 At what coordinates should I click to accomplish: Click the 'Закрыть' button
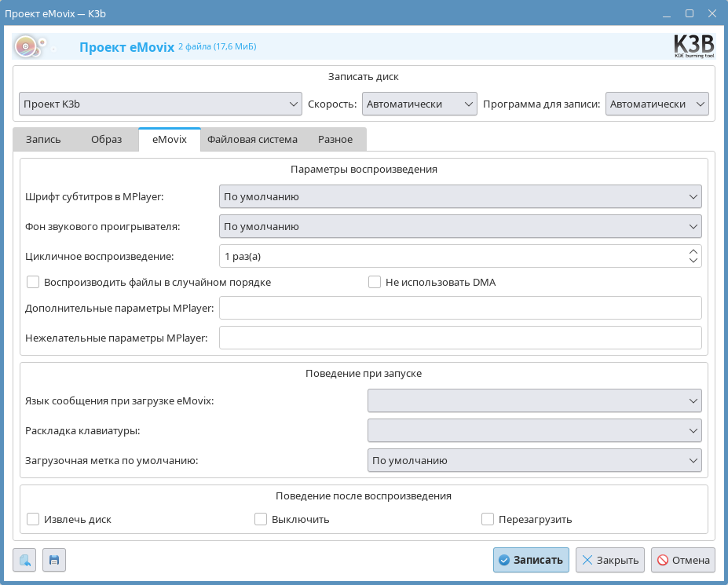point(609,560)
